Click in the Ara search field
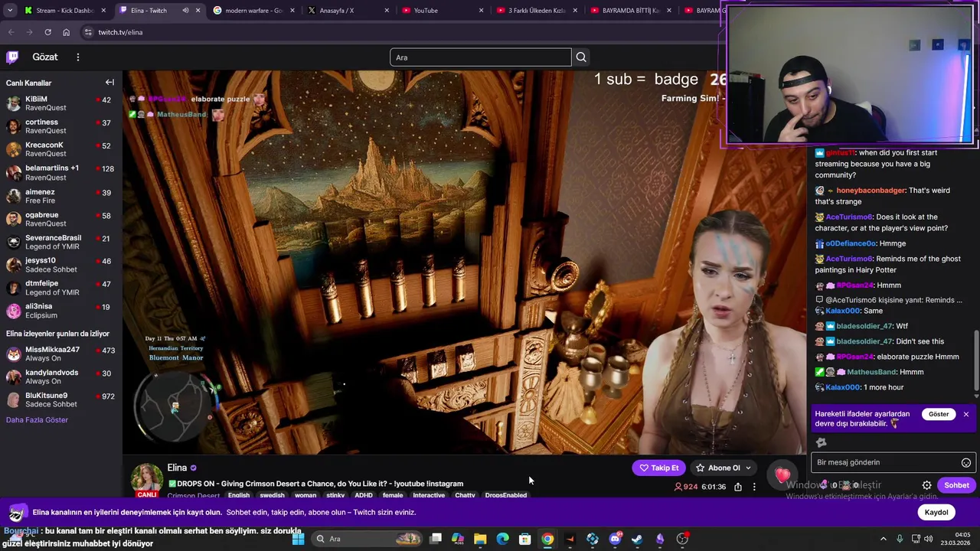Viewport: 980px width, 551px height. 481,57
